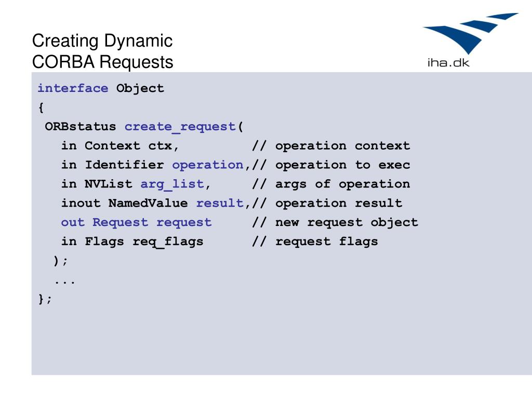Click the blue 'out Request request' line
Screen dimensions: 532x399
coord(137,222)
